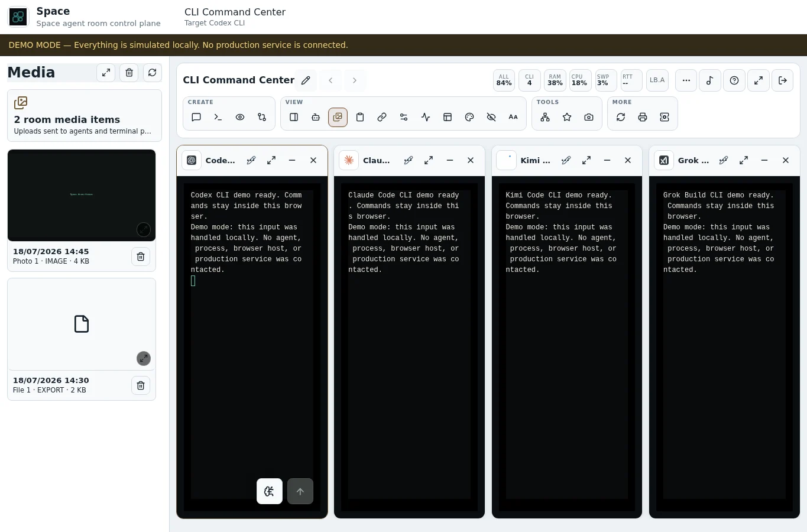
Task: Click the voice input button in Codex terminal
Action: [x=270, y=491]
